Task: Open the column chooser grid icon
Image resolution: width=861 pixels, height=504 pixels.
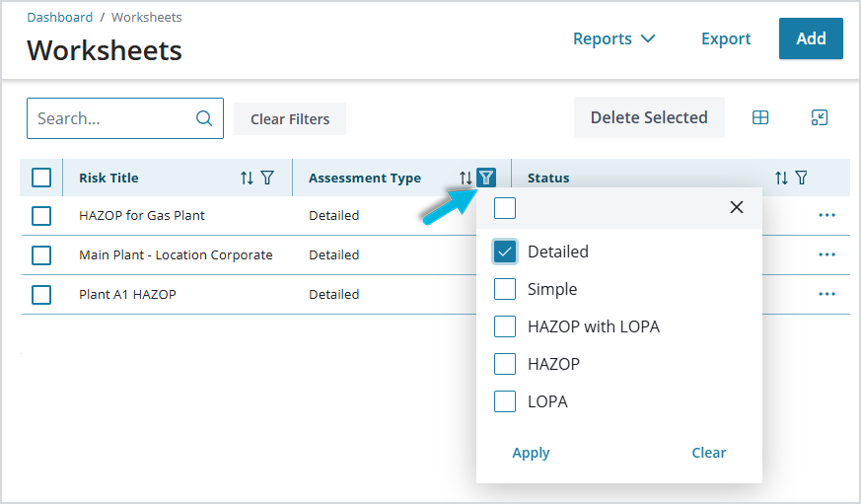Action: tap(760, 117)
